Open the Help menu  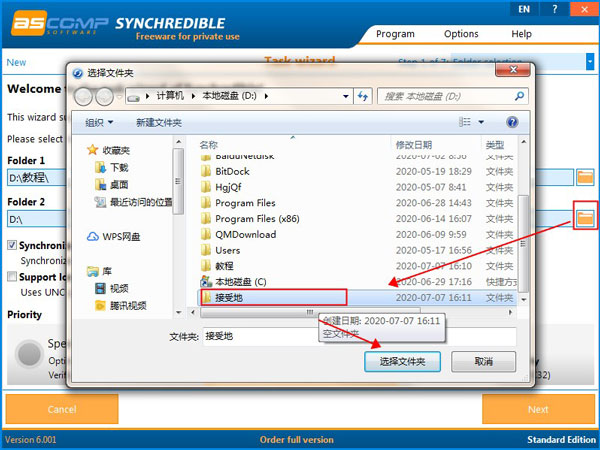tap(522, 34)
